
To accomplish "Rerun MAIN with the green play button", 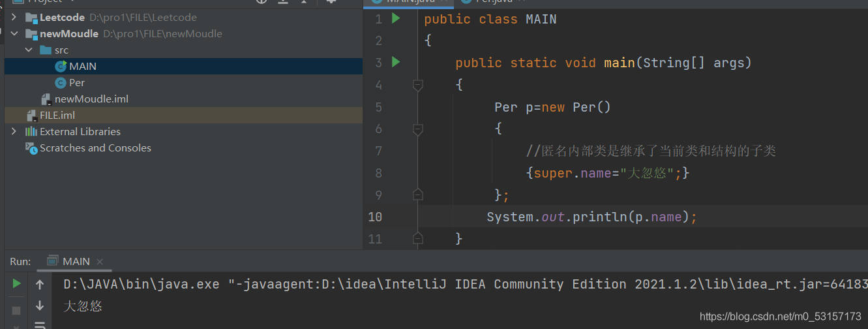I will [17, 284].
